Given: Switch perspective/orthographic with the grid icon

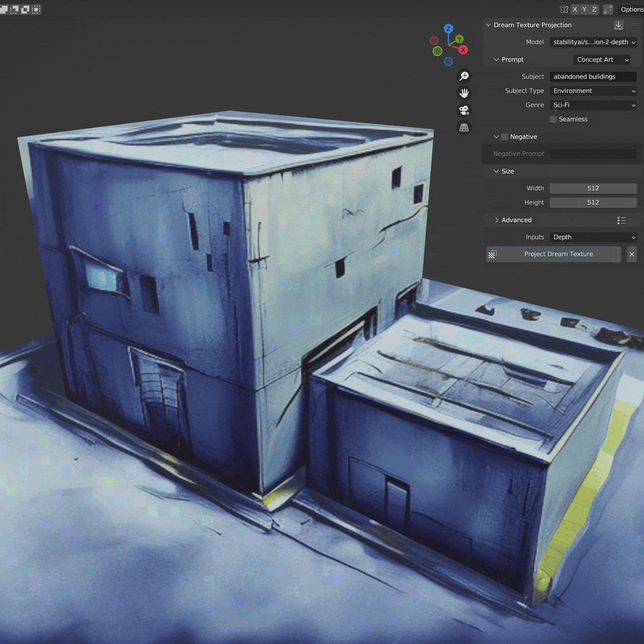Looking at the screenshot, I should (x=464, y=128).
